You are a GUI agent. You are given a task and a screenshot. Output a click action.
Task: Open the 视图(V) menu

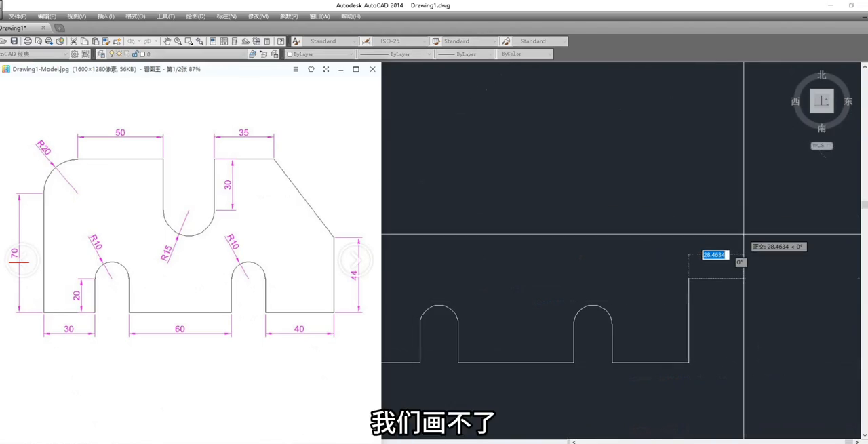[x=77, y=16]
